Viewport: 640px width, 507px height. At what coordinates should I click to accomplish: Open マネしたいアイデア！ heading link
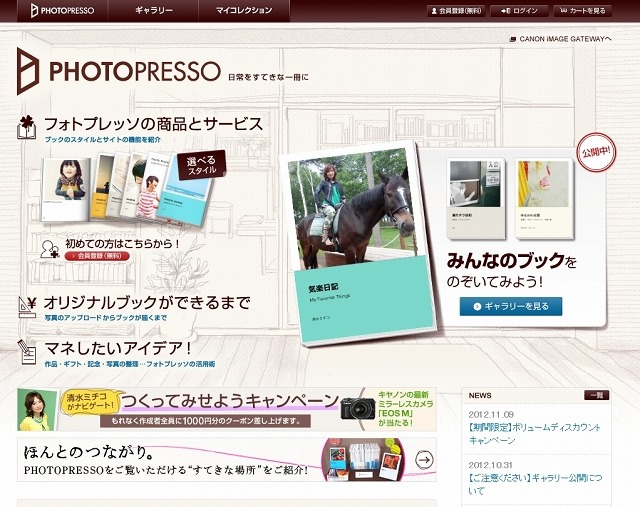pos(118,348)
